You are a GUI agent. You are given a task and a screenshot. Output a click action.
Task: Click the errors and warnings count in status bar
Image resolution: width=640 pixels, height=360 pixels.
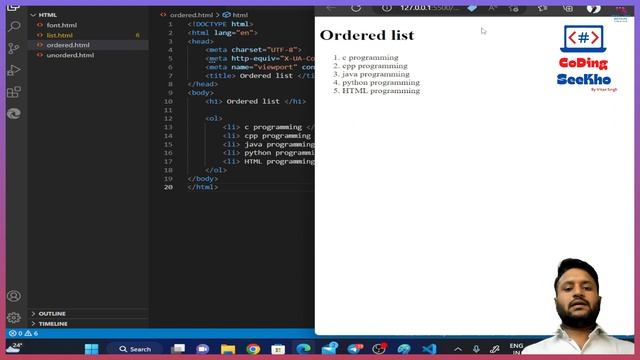point(24,333)
